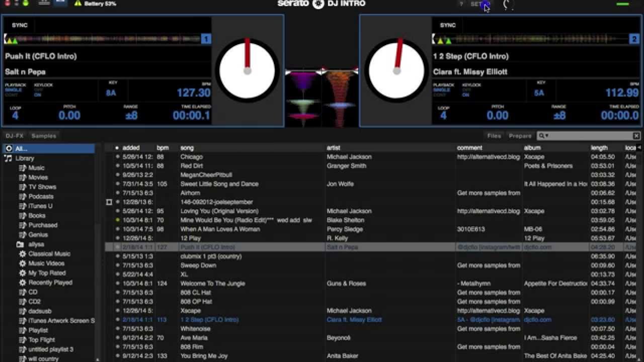Click the Music playlist icon in sidebar

point(22,168)
